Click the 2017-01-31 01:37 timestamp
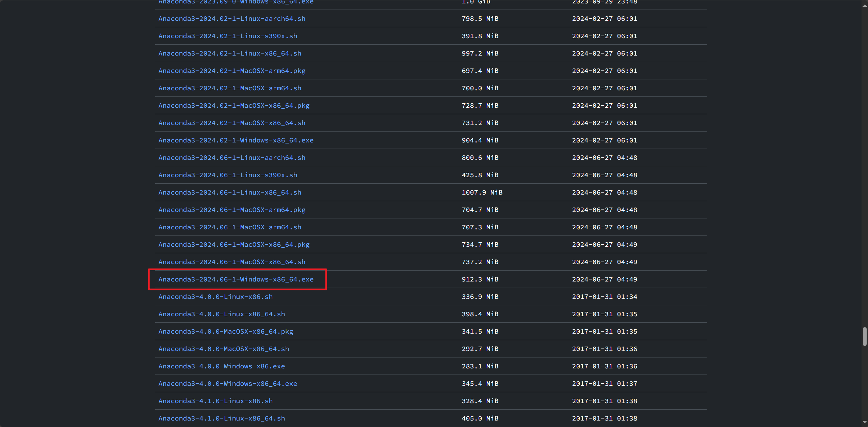The image size is (868, 427). [605, 384]
